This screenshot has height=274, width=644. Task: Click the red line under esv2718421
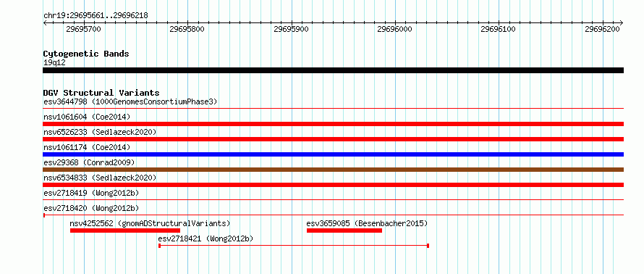[294, 246]
